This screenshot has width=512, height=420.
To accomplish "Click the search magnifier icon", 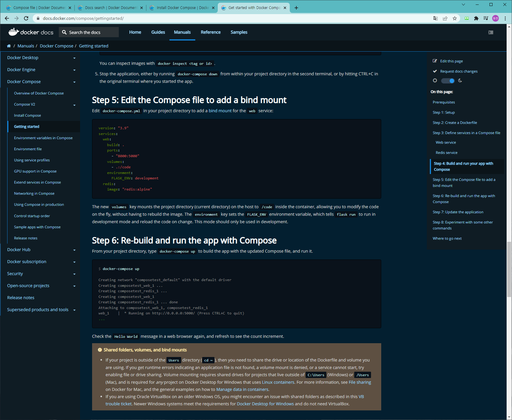I will tap(64, 32).
